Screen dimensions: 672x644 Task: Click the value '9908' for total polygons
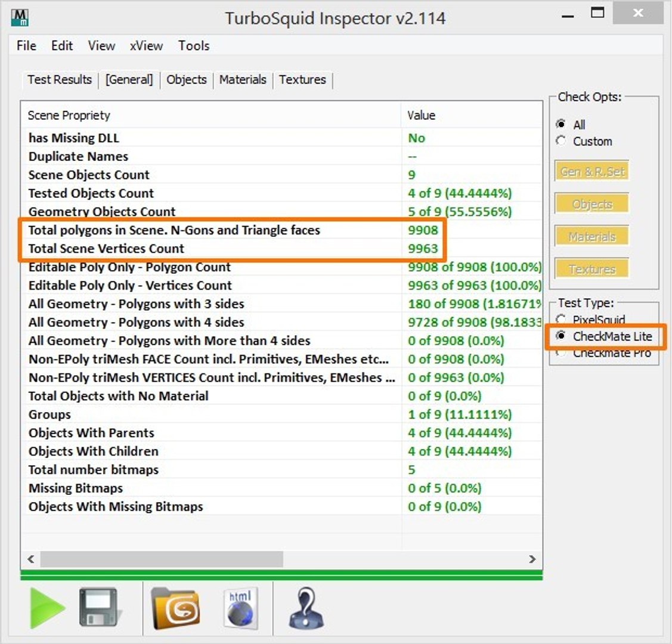pyautogui.click(x=423, y=230)
